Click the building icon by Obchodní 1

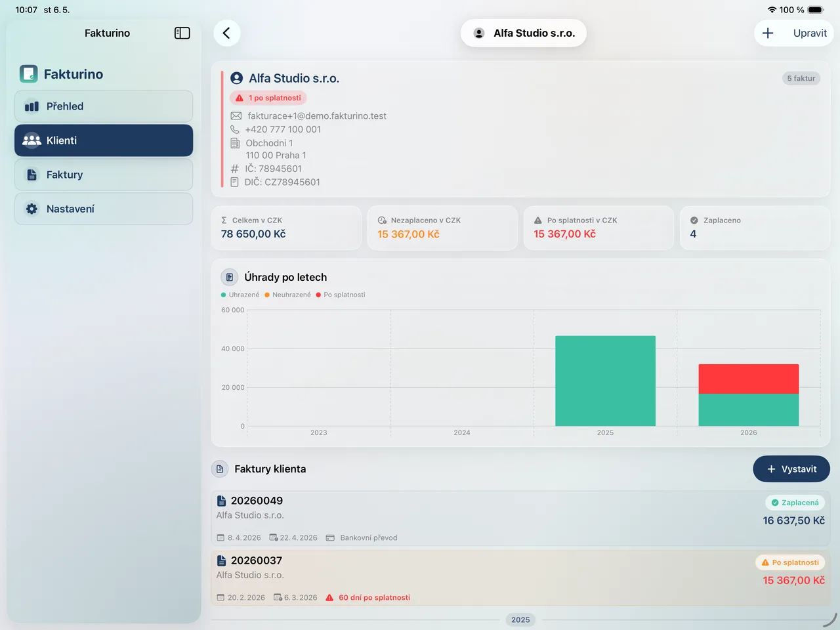(x=235, y=143)
